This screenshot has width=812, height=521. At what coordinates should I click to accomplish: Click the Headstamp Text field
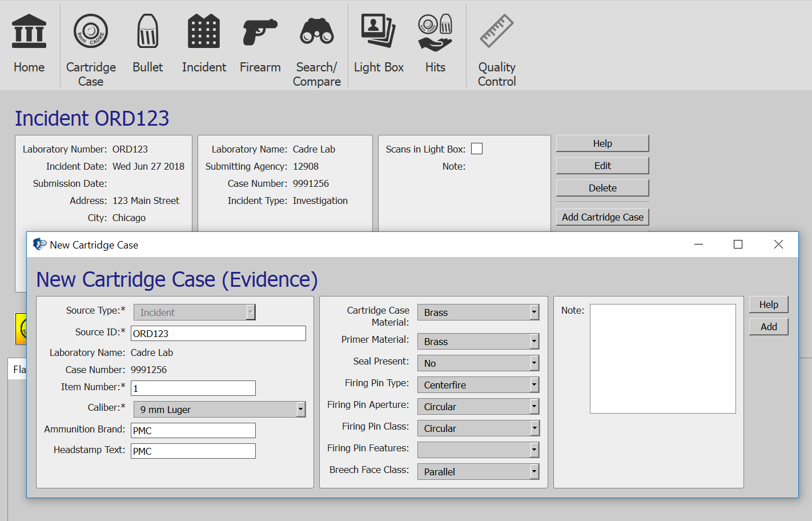pyautogui.click(x=193, y=451)
